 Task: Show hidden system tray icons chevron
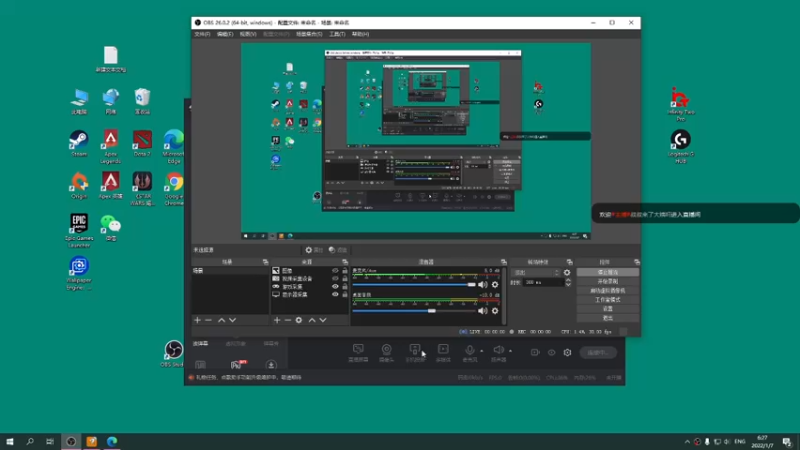pos(687,441)
